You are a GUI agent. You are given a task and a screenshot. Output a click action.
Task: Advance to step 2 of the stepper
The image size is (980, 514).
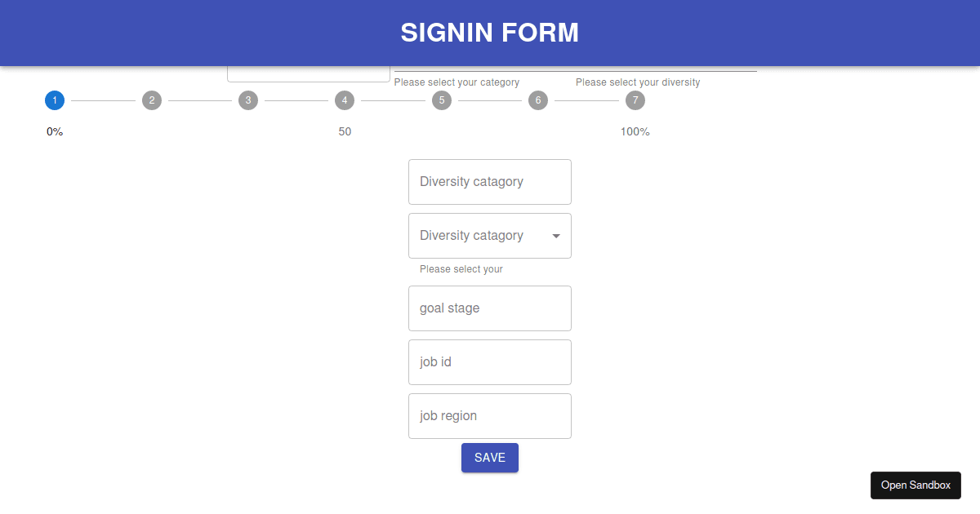[x=152, y=100]
